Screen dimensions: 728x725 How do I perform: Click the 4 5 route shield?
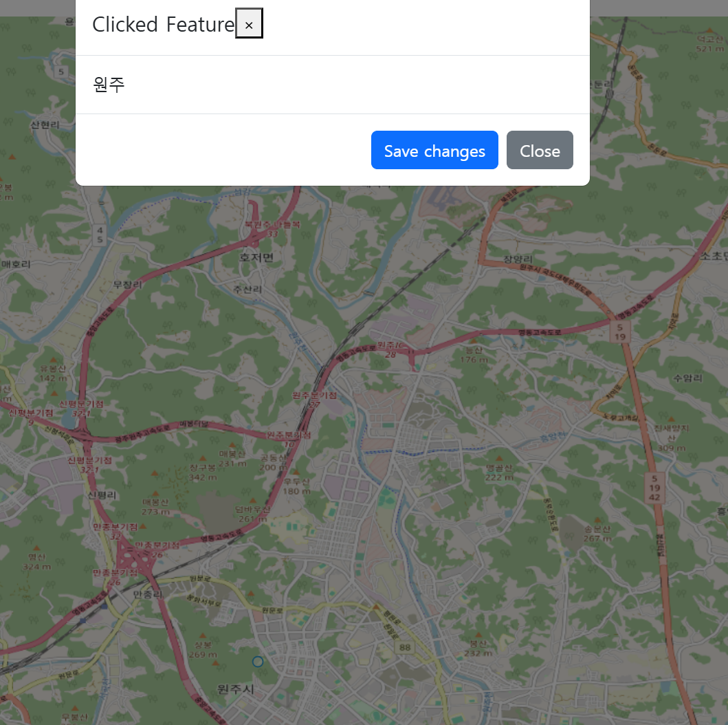(100, 235)
